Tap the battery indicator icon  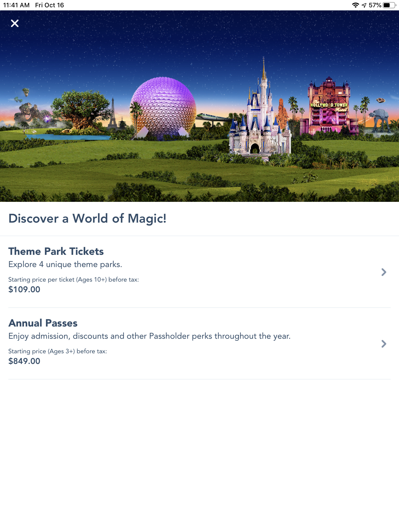(389, 5)
